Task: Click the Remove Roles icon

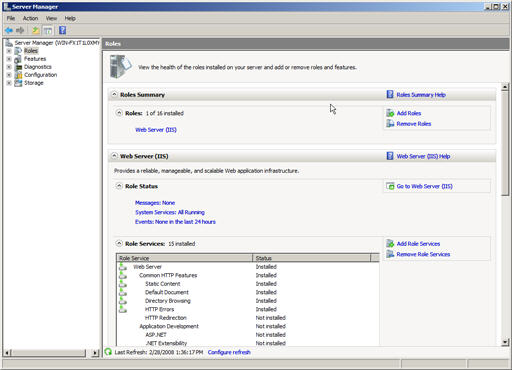Action: click(x=390, y=124)
